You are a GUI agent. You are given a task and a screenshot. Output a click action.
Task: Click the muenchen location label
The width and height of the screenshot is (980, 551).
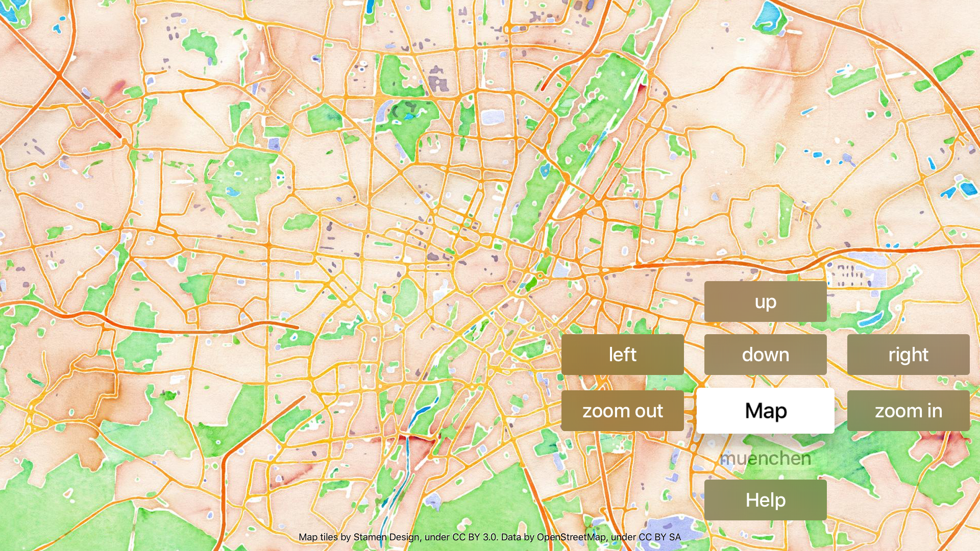pos(765,458)
